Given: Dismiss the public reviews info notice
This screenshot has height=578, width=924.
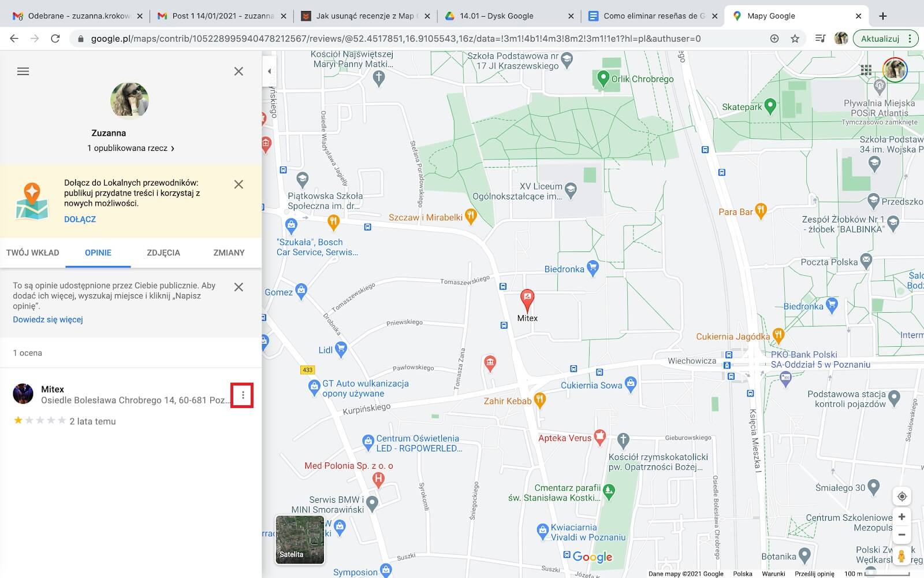Looking at the screenshot, I should point(239,287).
